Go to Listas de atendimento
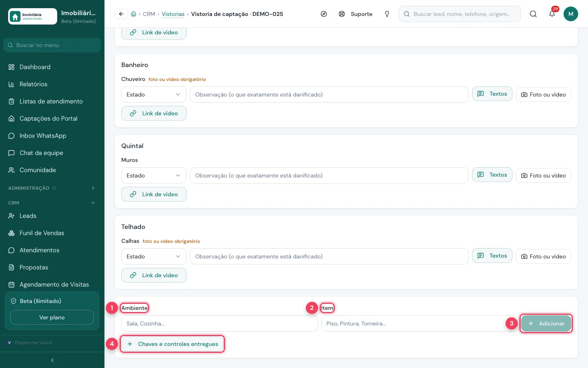 click(x=52, y=101)
